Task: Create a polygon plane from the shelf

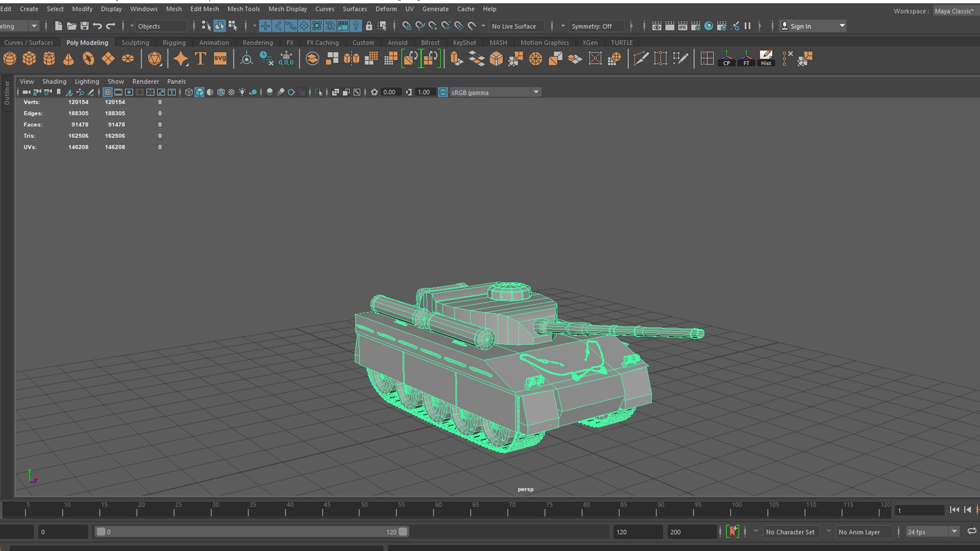Action: click(108, 59)
